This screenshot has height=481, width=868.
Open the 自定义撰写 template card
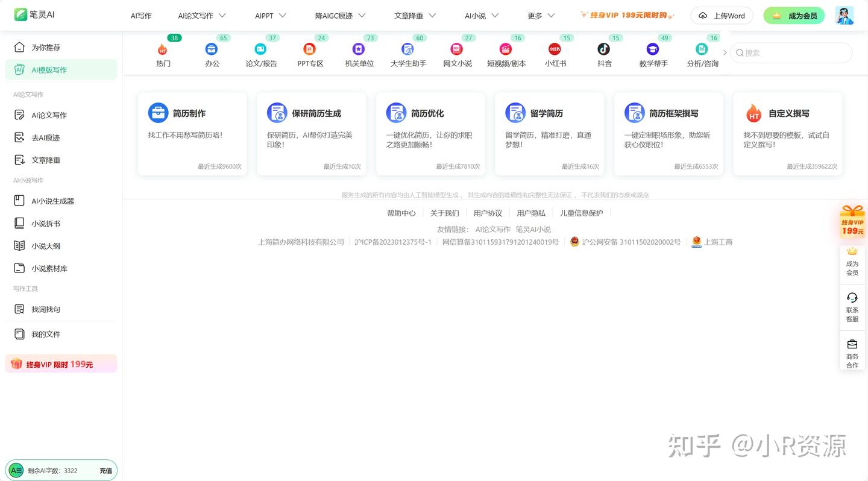pos(788,134)
